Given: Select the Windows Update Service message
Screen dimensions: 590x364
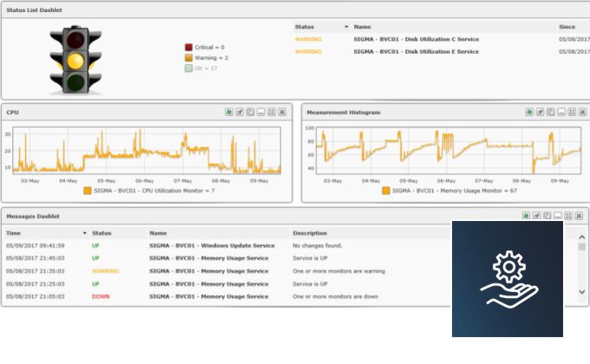Looking at the screenshot, I should (212, 245).
